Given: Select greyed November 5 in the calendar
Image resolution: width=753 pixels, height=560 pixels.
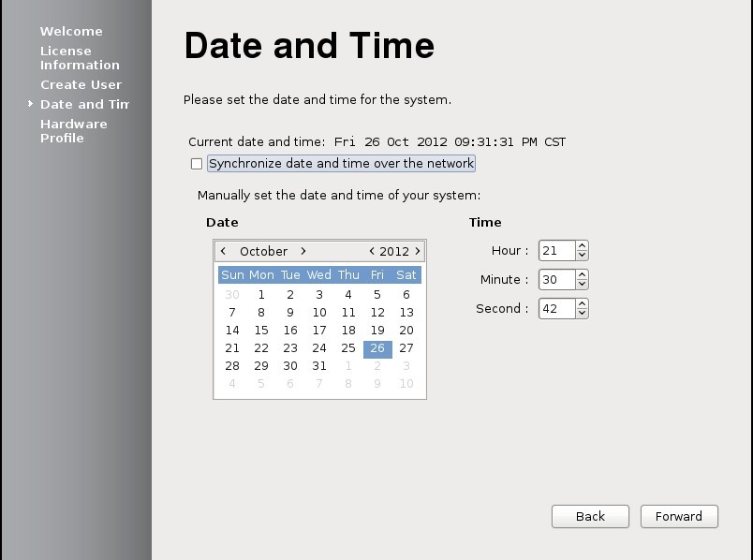Looking at the screenshot, I should [x=261, y=384].
